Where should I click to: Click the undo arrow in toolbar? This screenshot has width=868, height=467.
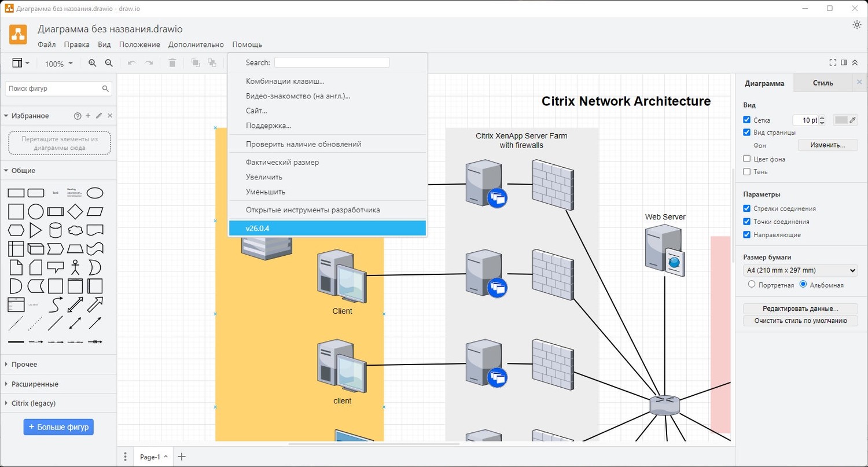[132, 63]
